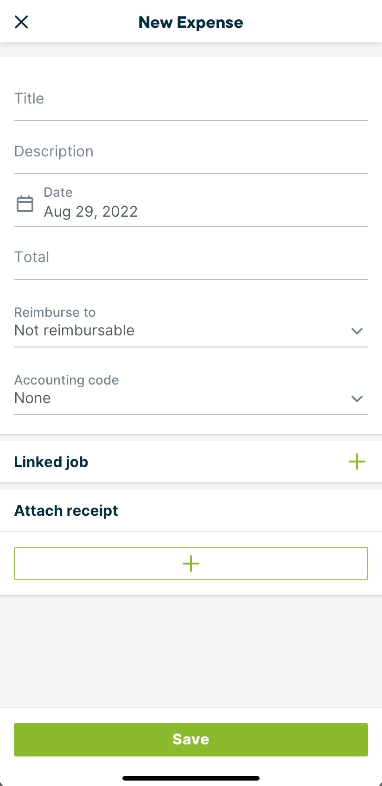Viewport: 382px width, 786px height.
Task: Click the calendar icon beside Date
Action: click(25, 204)
